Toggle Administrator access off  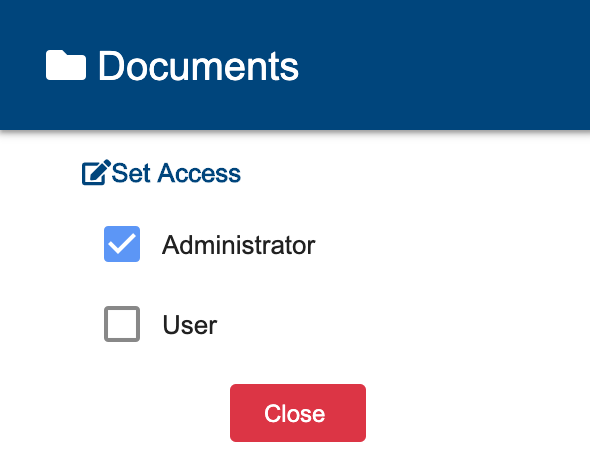pyautogui.click(x=122, y=244)
